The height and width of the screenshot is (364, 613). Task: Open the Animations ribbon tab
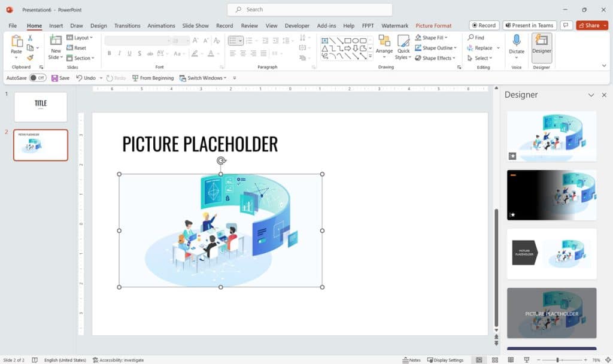tap(161, 26)
